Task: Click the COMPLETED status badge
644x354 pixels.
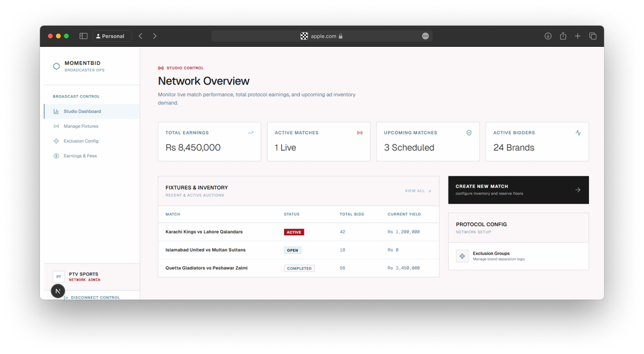Action: (299, 268)
